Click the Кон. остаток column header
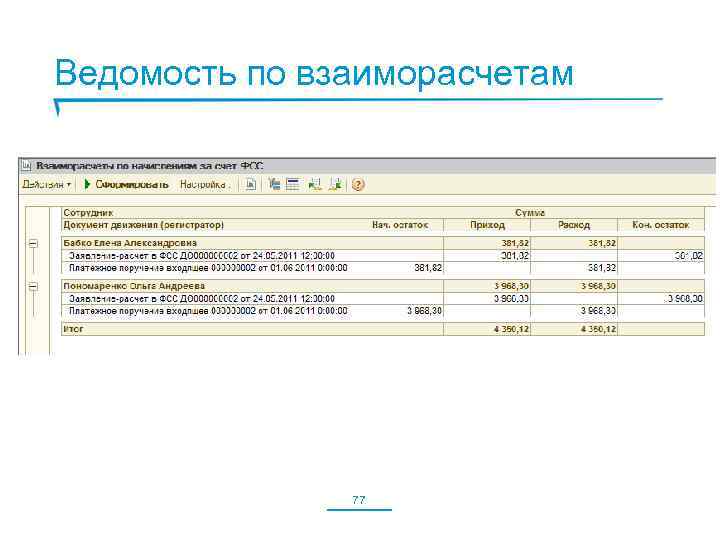 [661, 225]
